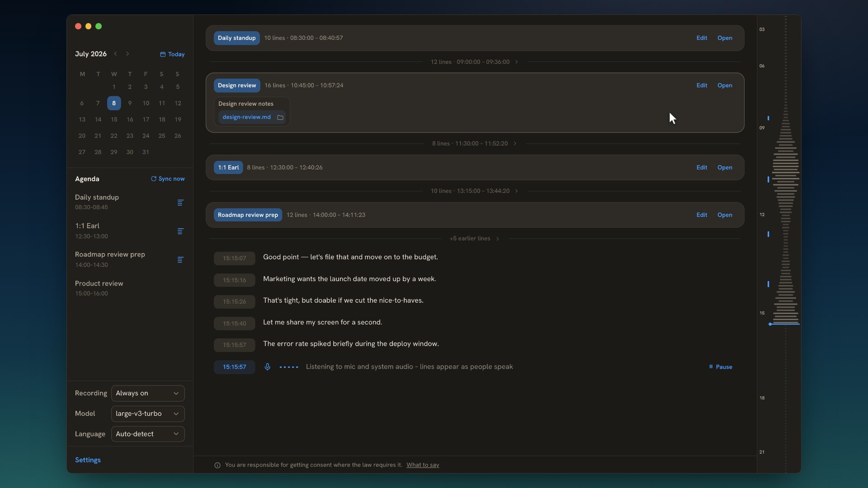Go to previous month in calendar
The height and width of the screenshot is (488, 868).
point(116,54)
